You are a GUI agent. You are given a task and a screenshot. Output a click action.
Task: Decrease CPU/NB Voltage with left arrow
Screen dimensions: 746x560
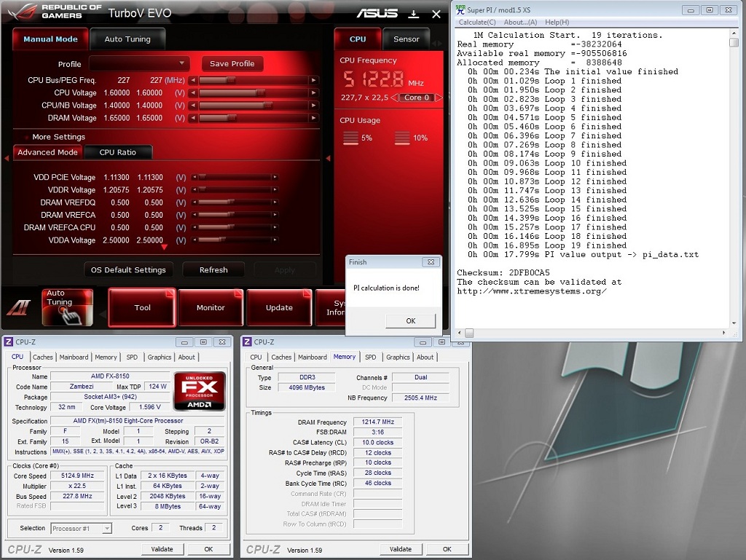[x=193, y=105]
